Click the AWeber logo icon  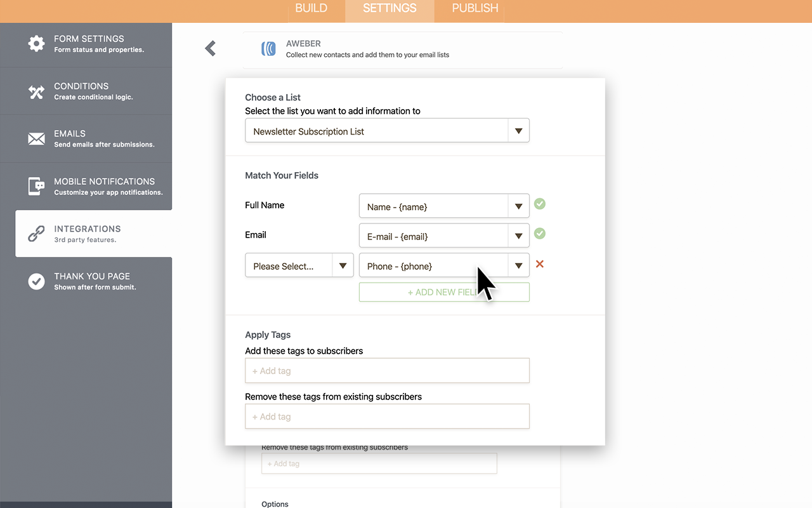269,49
